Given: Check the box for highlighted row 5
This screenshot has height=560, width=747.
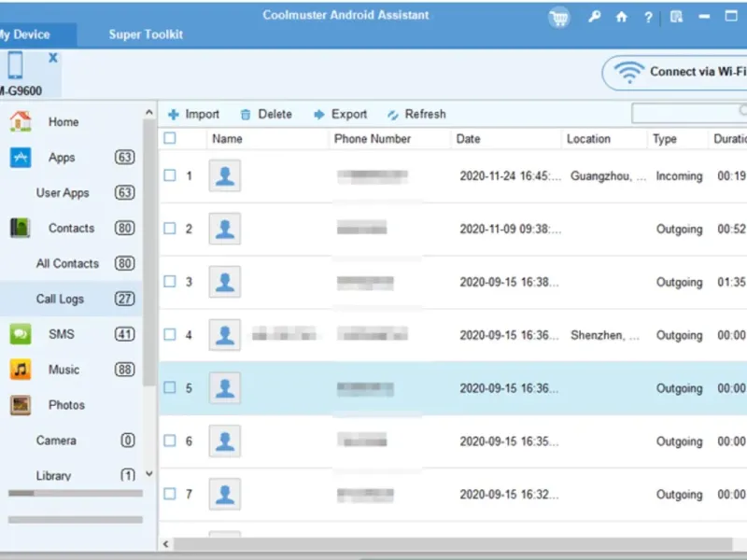Looking at the screenshot, I should click(x=170, y=387).
